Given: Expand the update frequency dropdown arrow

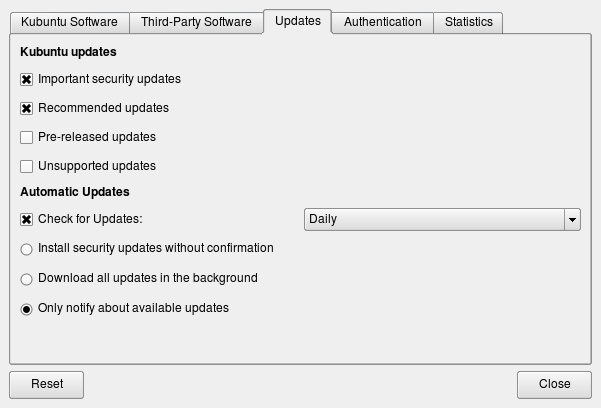Looking at the screenshot, I should [572, 219].
